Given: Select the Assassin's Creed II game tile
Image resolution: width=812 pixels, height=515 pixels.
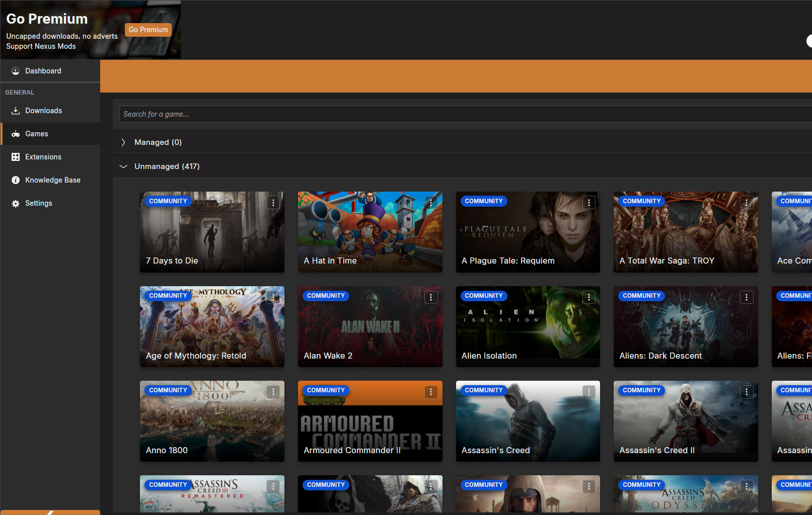Looking at the screenshot, I should 686,421.
